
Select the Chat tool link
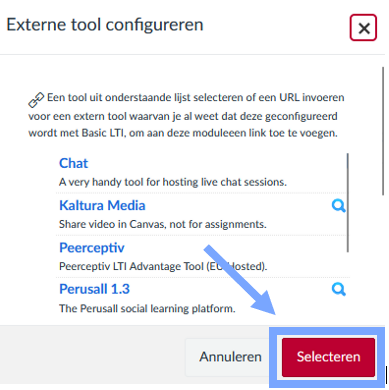pyautogui.click(x=73, y=163)
